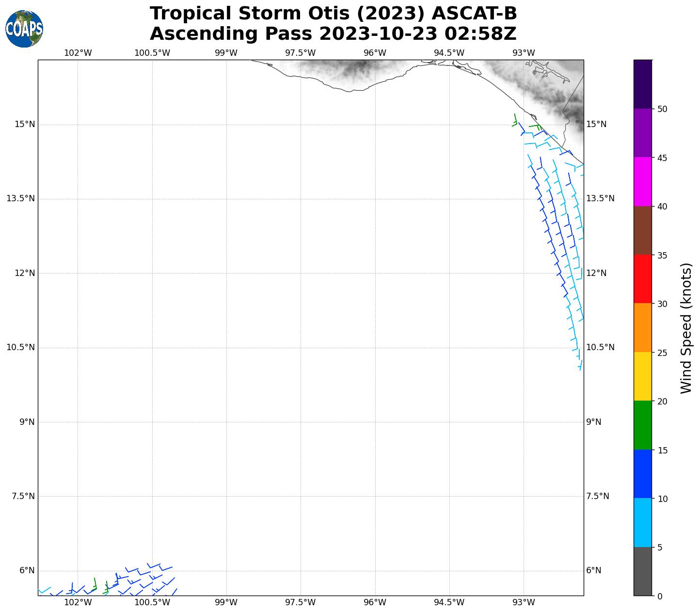Click the yellow 20–25 knot colorbar band
This screenshot has height=613, width=700.
pyautogui.click(x=643, y=376)
